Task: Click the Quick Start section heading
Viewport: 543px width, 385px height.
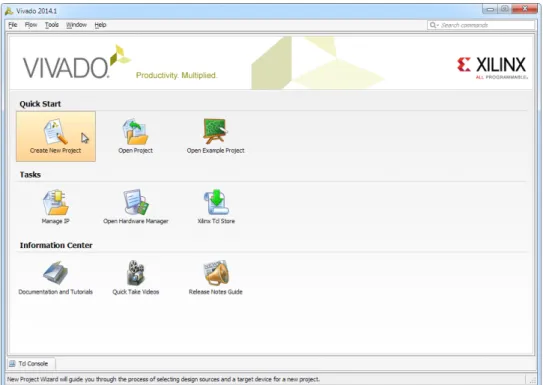Action: tap(40, 104)
